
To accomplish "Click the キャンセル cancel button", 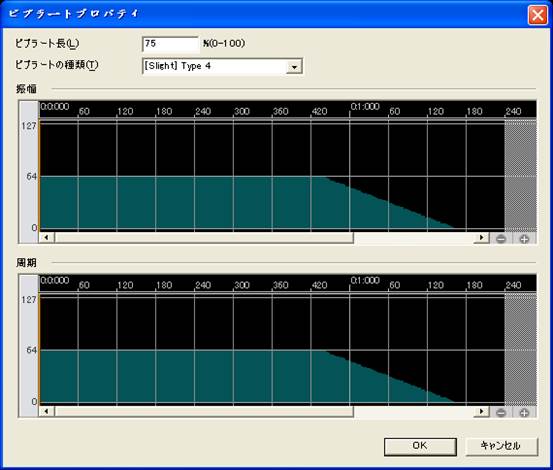I will coord(502,446).
